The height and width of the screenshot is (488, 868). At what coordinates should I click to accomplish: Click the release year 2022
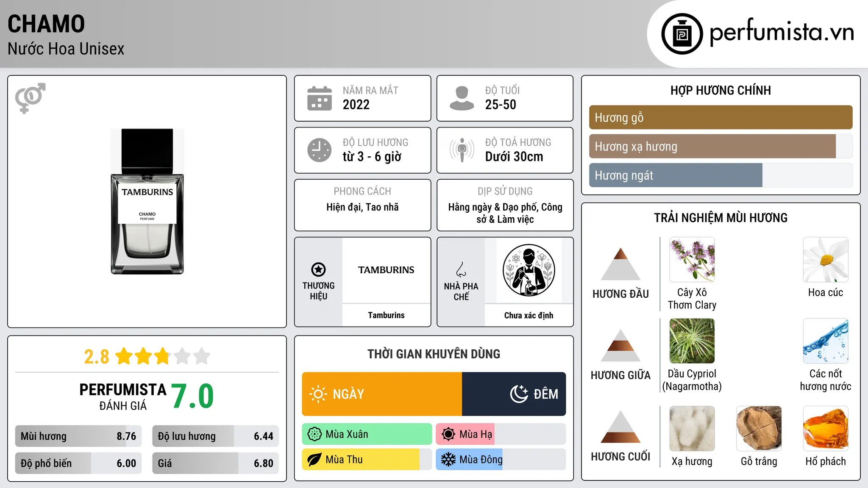(x=356, y=105)
